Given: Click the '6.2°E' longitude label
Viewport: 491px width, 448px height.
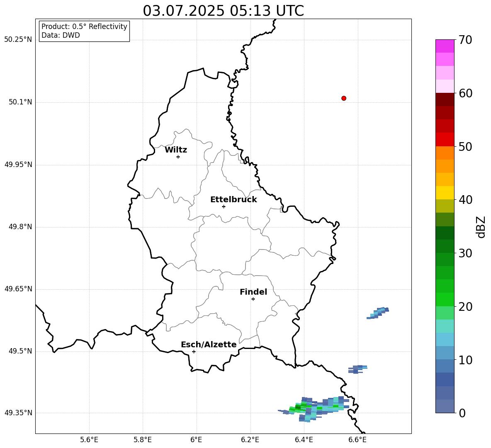Looking at the screenshot, I should pyautogui.click(x=250, y=440).
